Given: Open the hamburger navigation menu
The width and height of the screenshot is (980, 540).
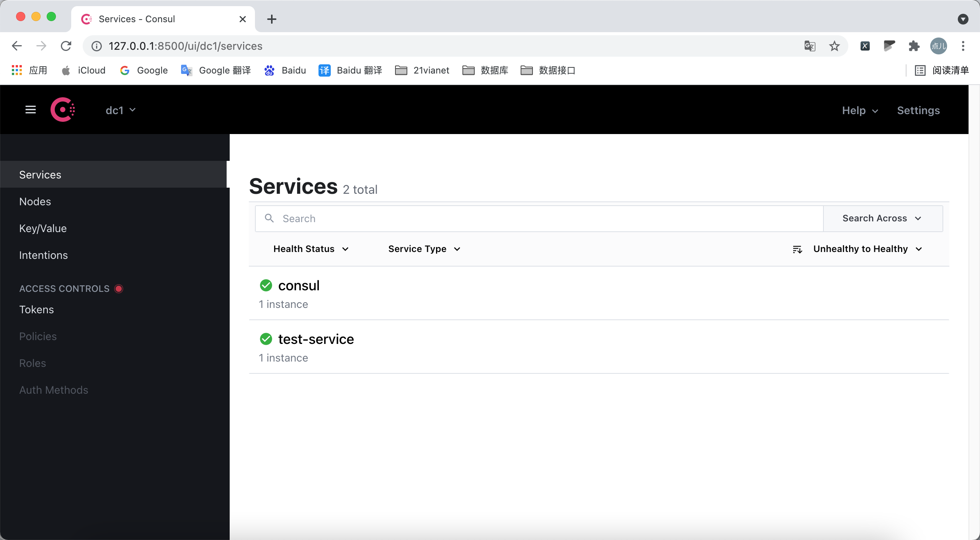Looking at the screenshot, I should coord(31,110).
